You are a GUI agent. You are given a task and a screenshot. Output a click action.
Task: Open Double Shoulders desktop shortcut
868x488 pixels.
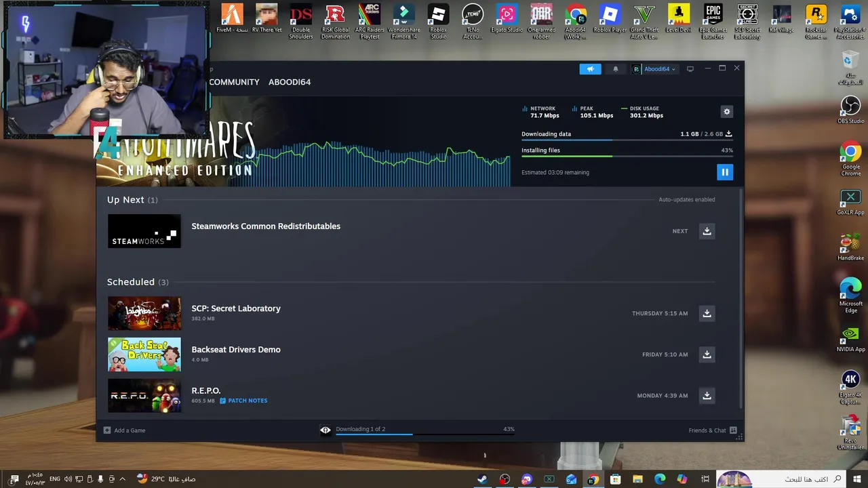click(301, 22)
